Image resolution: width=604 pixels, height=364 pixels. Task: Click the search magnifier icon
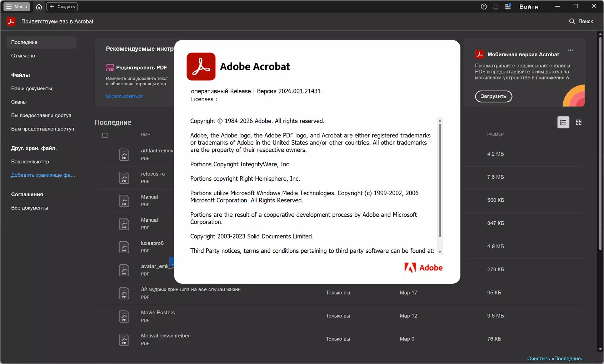(572, 21)
